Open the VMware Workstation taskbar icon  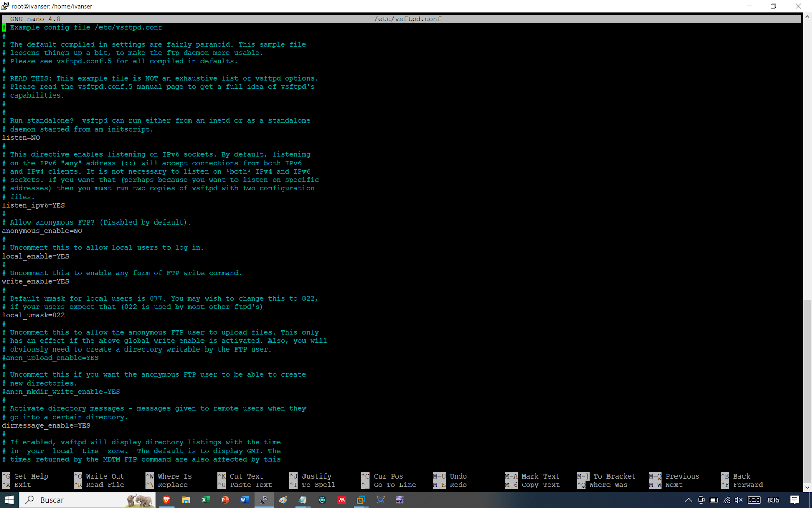click(x=361, y=500)
